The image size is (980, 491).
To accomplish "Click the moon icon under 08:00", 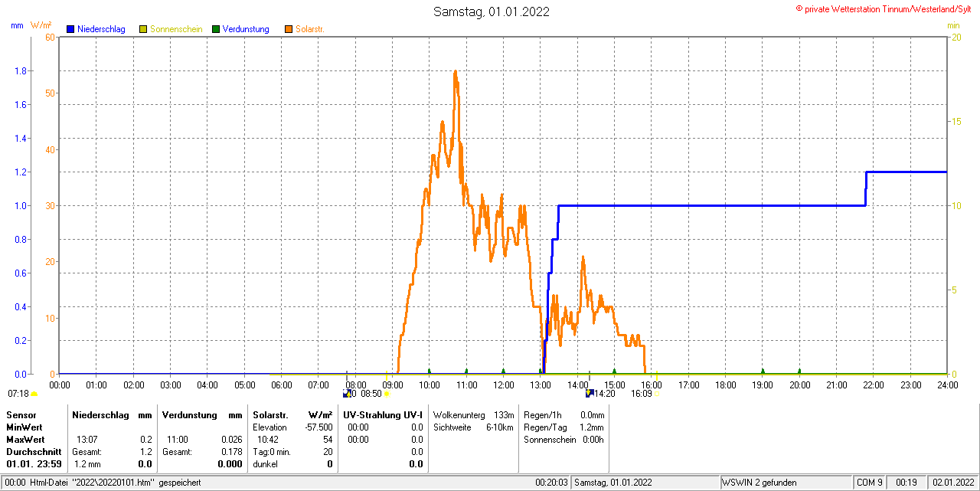I will tap(347, 393).
